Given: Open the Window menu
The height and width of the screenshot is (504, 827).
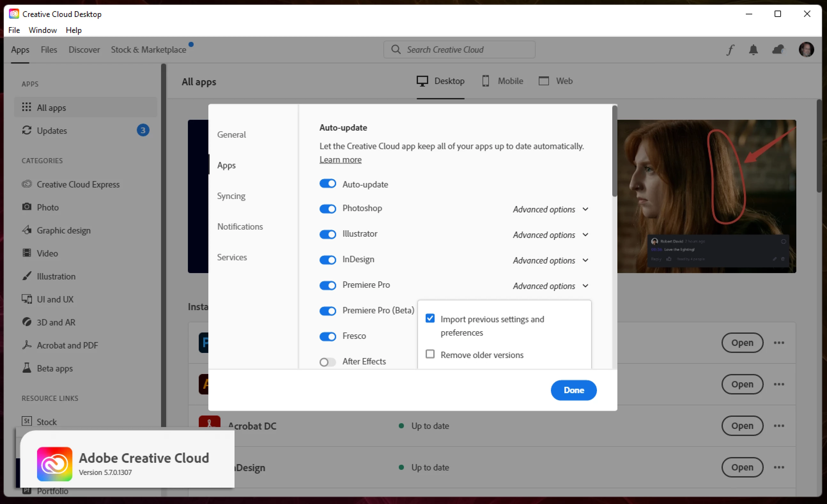Looking at the screenshot, I should pyautogui.click(x=43, y=30).
